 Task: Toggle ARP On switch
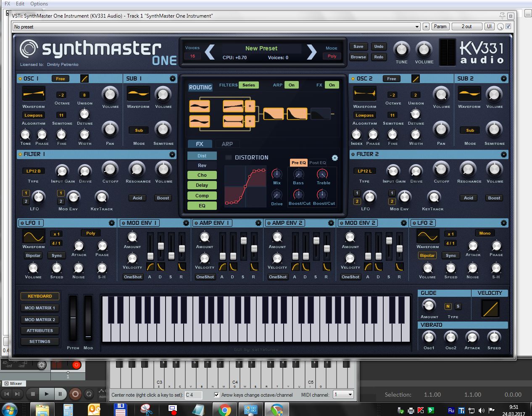point(291,85)
